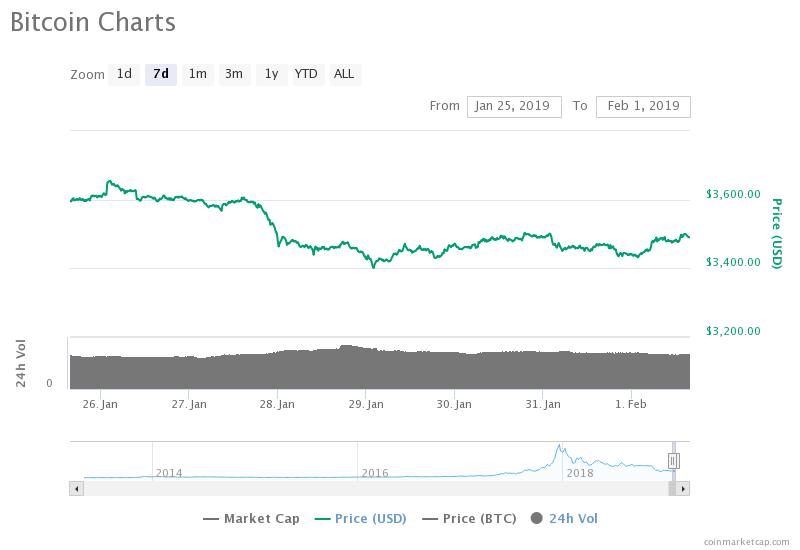Screen dimensions: 800x550
Task: Click the 2016 label in navigator
Action: (375, 473)
